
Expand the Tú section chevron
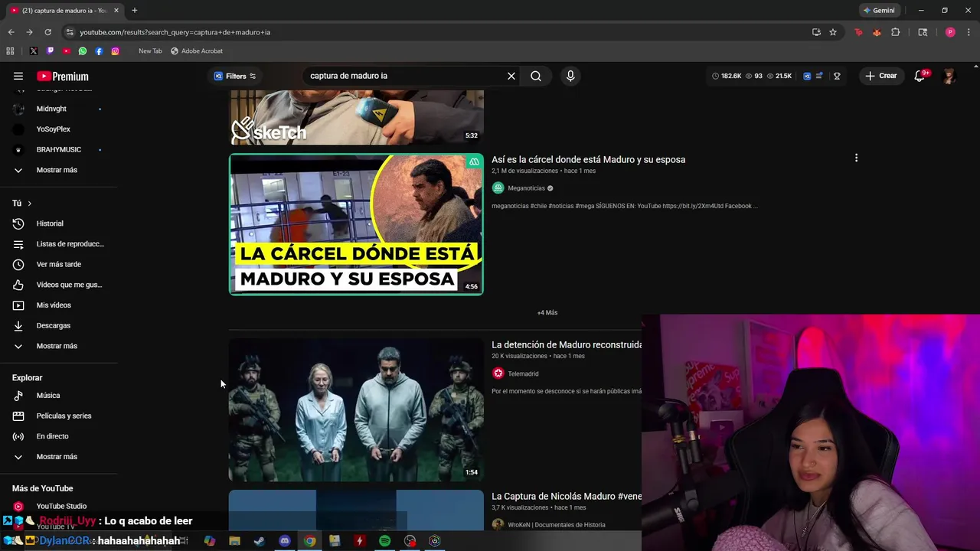coord(29,204)
